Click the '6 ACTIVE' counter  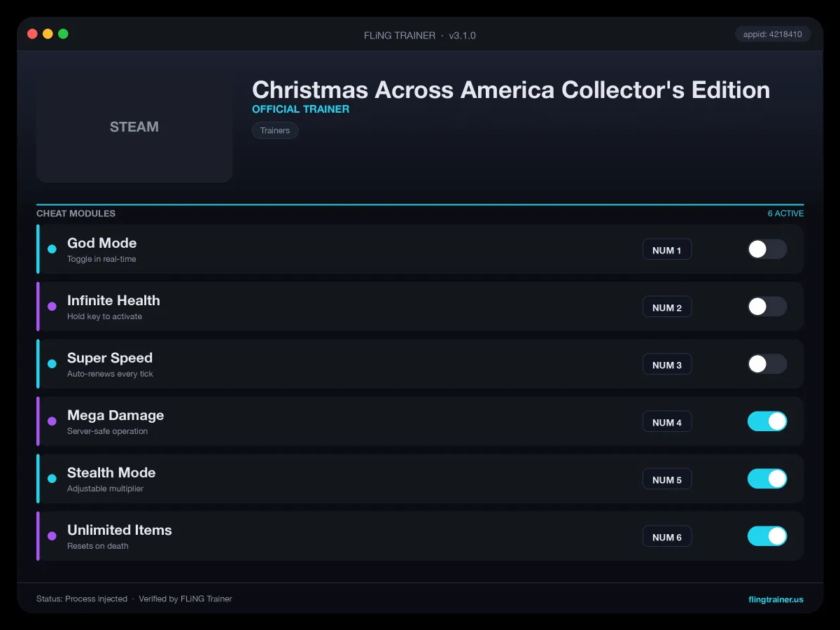[785, 213]
